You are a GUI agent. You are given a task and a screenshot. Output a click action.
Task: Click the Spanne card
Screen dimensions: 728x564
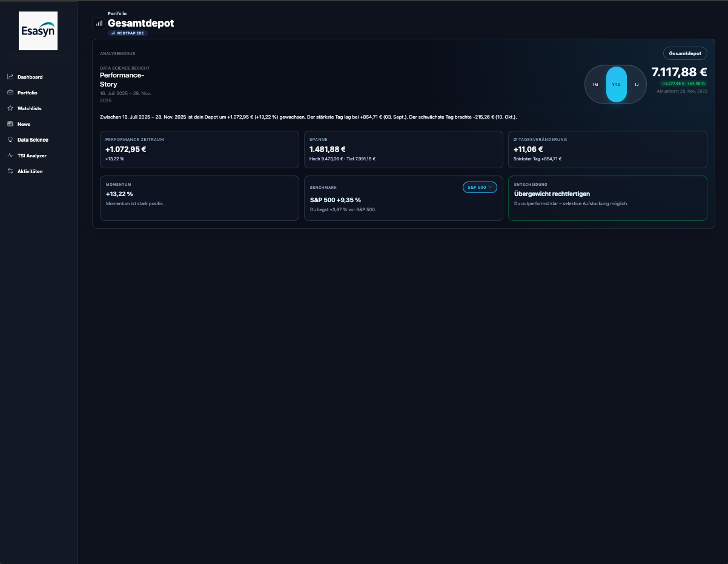(x=403, y=149)
